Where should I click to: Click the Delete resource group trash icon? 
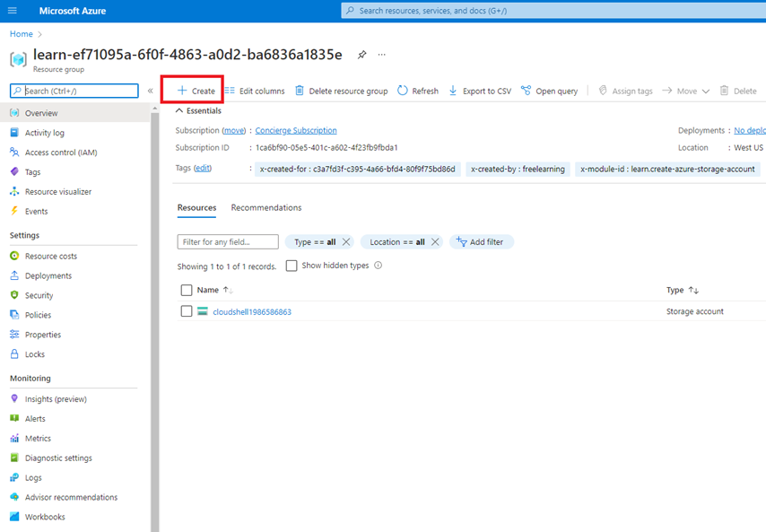coord(300,91)
